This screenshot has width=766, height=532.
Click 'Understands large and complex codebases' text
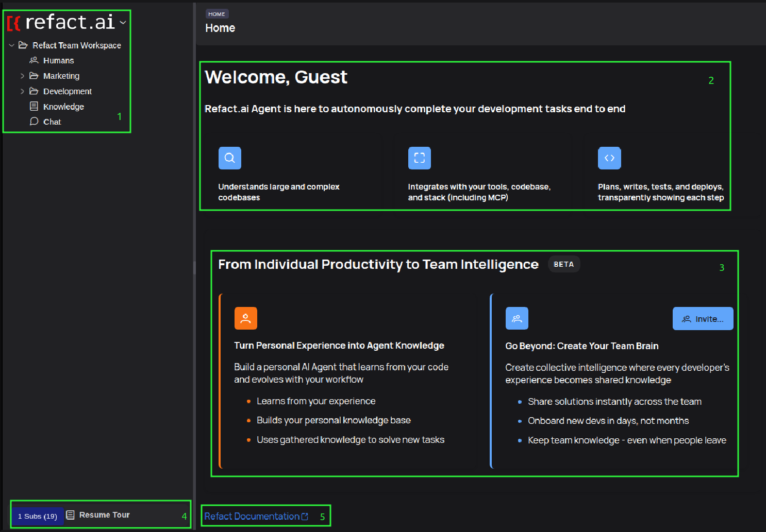(x=279, y=192)
